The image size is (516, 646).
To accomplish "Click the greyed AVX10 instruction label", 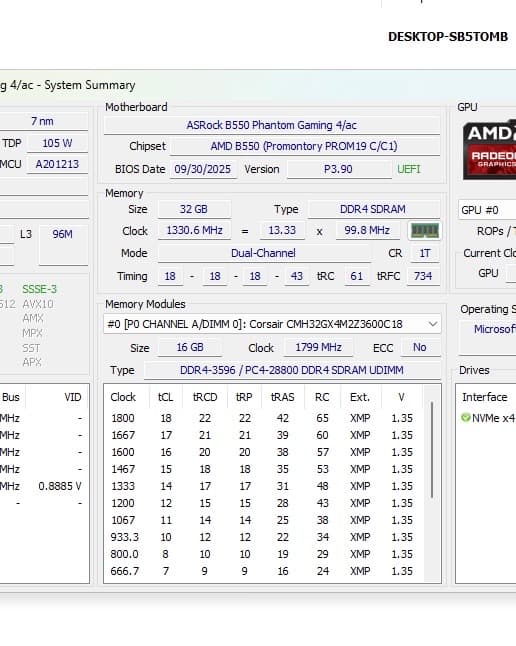I will (38, 304).
